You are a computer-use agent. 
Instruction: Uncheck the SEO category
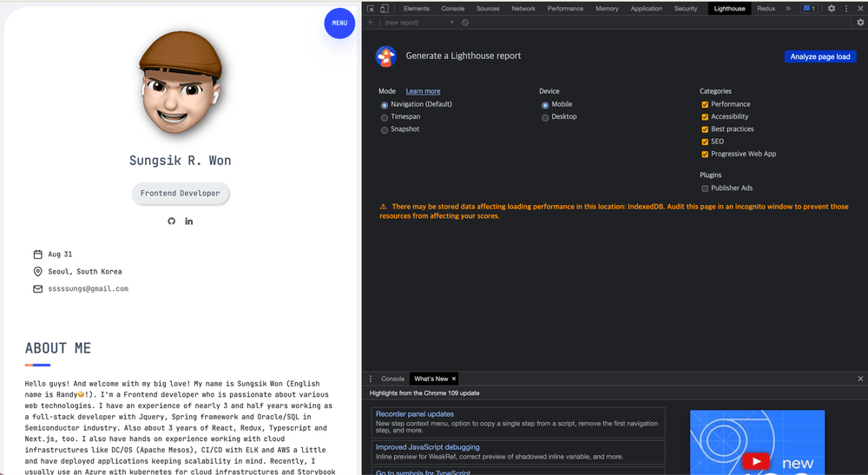(x=705, y=142)
